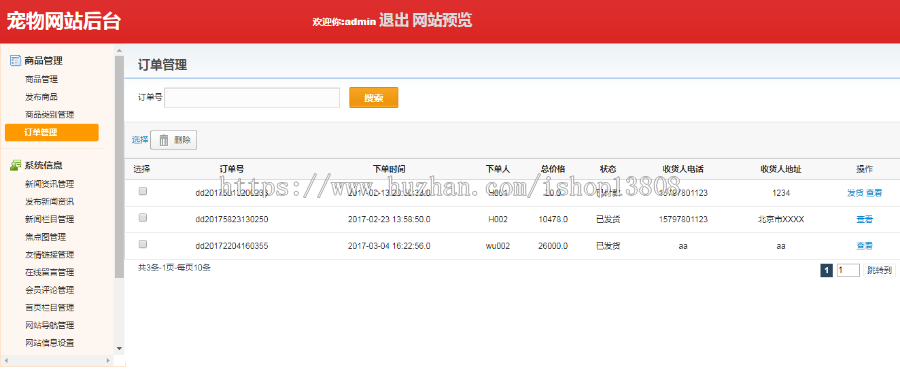
Task: Click page number 1 pagination button
Action: click(x=827, y=271)
